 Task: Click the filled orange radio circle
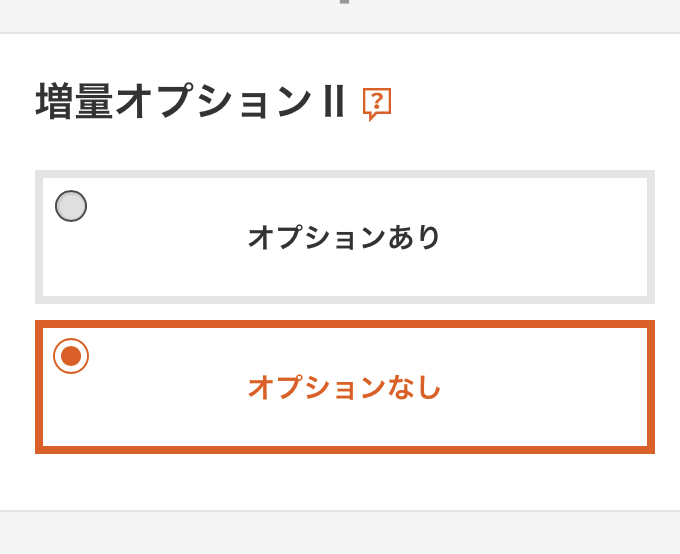(71, 356)
